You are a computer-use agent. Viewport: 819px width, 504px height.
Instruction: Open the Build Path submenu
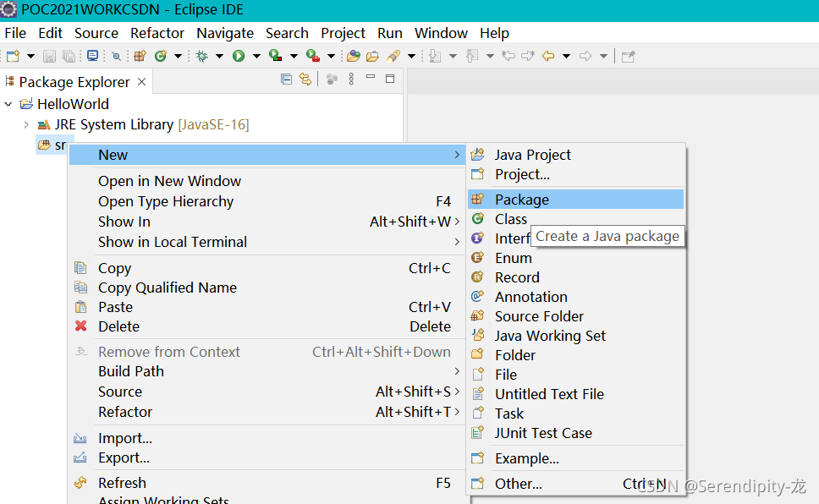click(267, 371)
